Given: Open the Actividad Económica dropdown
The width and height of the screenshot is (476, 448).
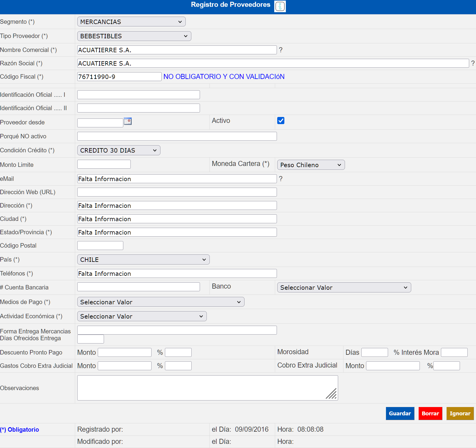Looking at the screenshot, I should pyautogui.click(x=142, y=316).
